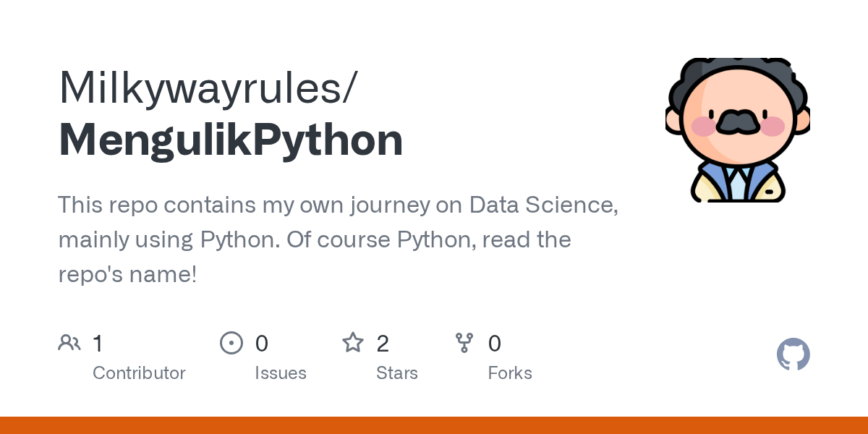
Task: Click the Forks label
Action: click(x=510, y=373)
